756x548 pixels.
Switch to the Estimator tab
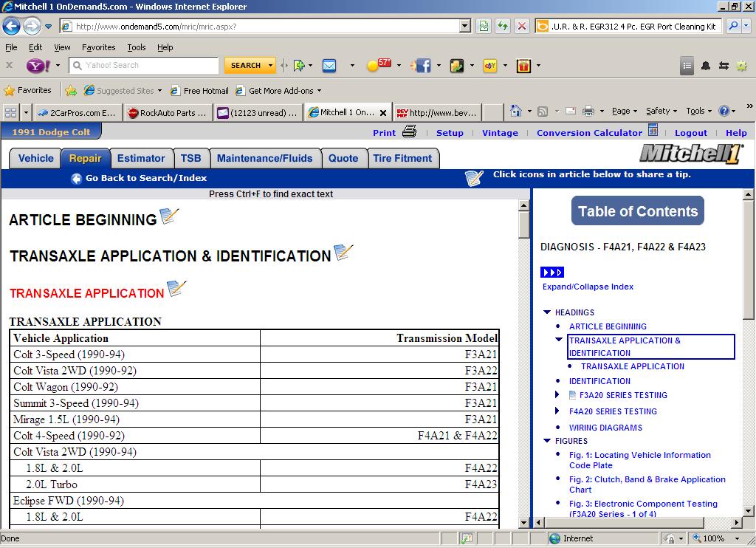pyautogui.click(x=141, y=159)
